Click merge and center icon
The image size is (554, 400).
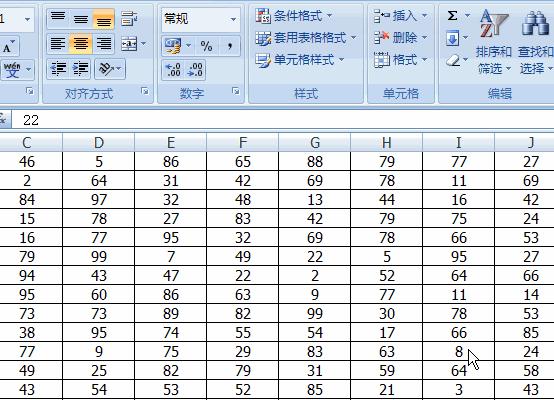[129, 44]
